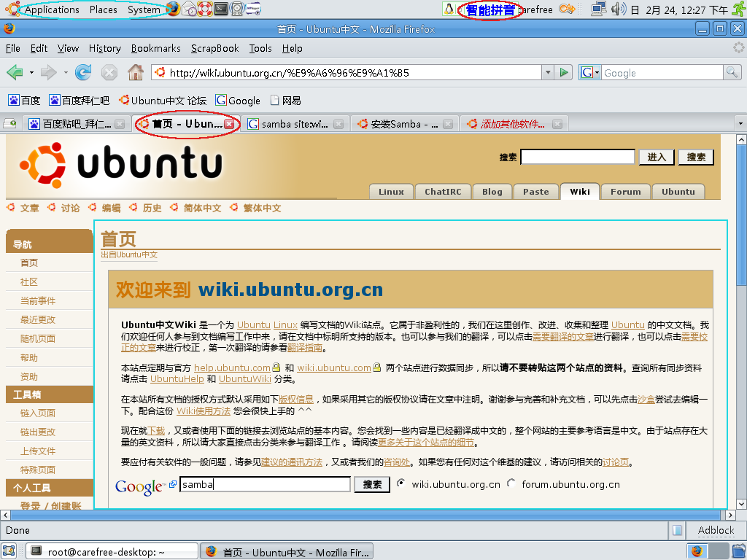Launch Firefox from the top panel

click(x=174, y=9)
